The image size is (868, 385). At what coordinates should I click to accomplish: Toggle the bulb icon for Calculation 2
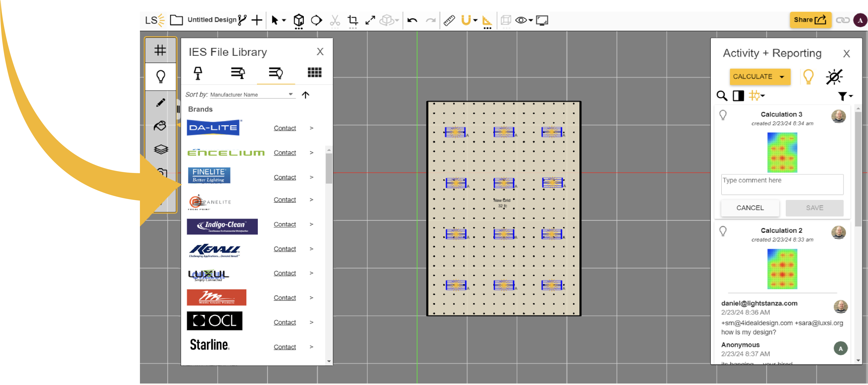(x=723, y=231)
